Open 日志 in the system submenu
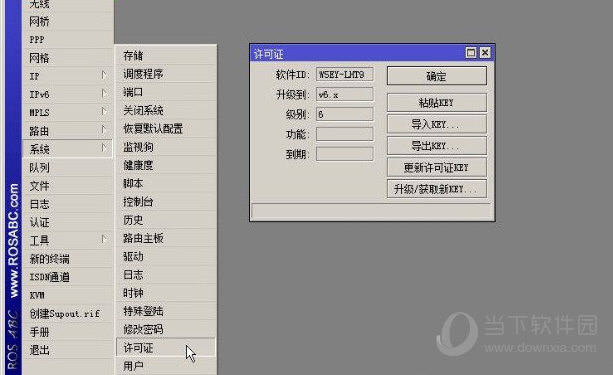The height and width of the screenshot is (375, 613). (166, 275)
